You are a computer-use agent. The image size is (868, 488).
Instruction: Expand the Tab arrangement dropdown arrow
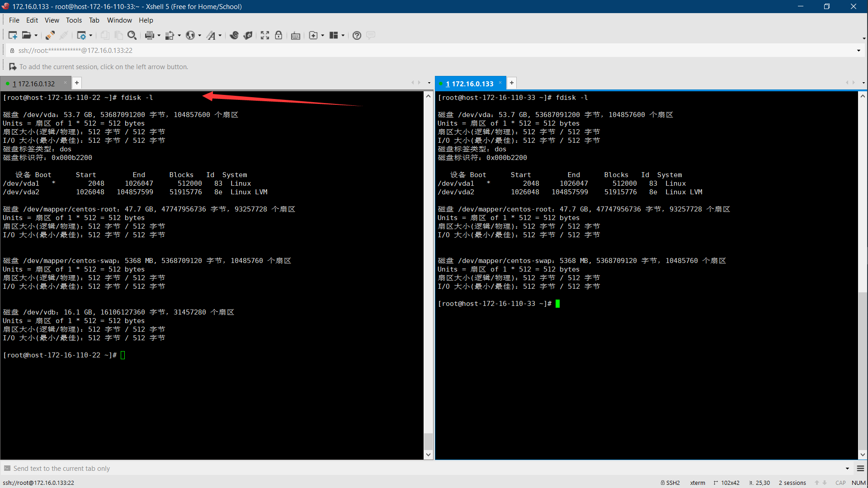coord(343,35)
